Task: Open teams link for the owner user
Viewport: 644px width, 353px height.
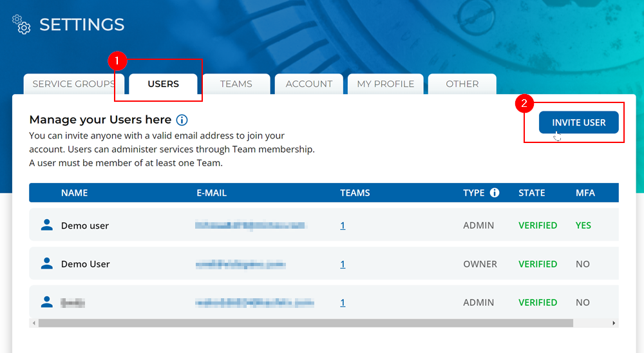Action: pos(343,264)
